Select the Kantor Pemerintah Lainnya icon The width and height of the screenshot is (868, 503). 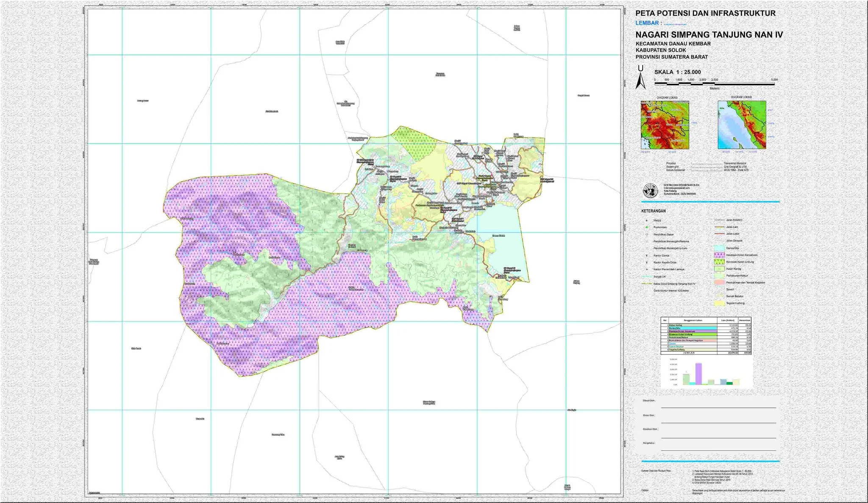point(646,269)
